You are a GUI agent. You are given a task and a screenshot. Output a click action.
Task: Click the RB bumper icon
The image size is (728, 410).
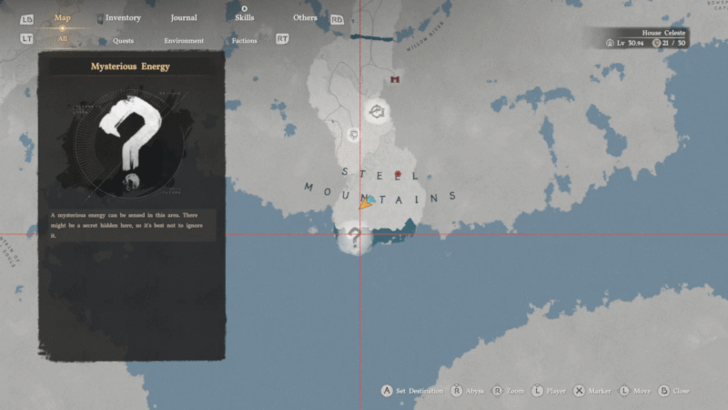(337, 19)
